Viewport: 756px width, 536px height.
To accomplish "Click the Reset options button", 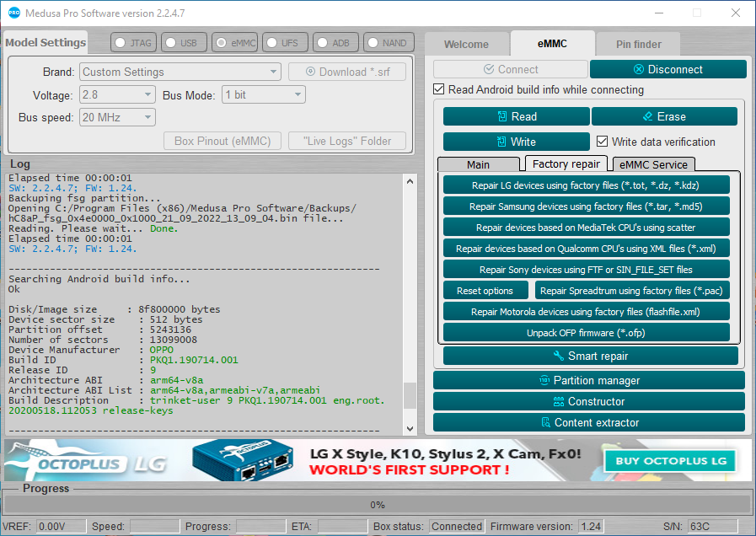I will (x=485, y=291).
